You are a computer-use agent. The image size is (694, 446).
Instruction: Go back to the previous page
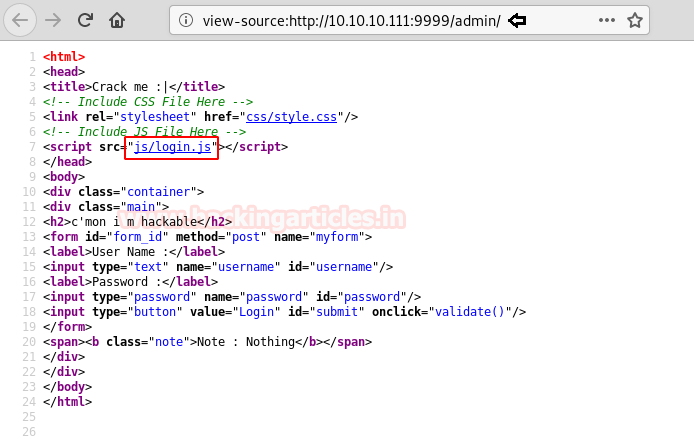click(x=20, y=20)
